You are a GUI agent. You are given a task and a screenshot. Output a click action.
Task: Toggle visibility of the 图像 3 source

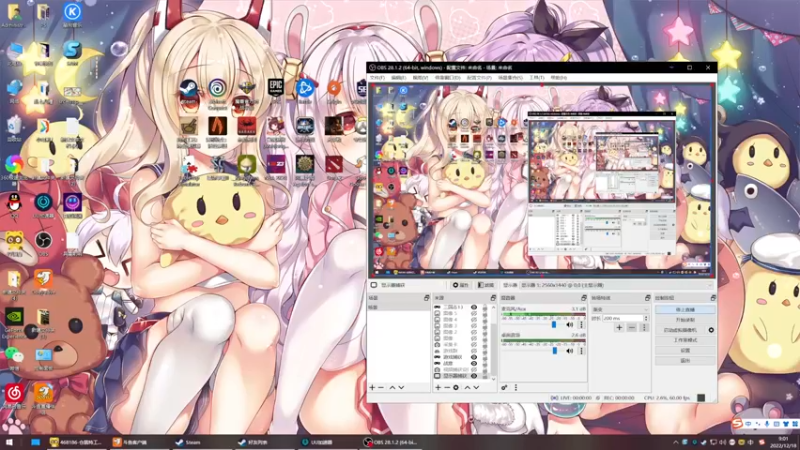pos(474,326)
